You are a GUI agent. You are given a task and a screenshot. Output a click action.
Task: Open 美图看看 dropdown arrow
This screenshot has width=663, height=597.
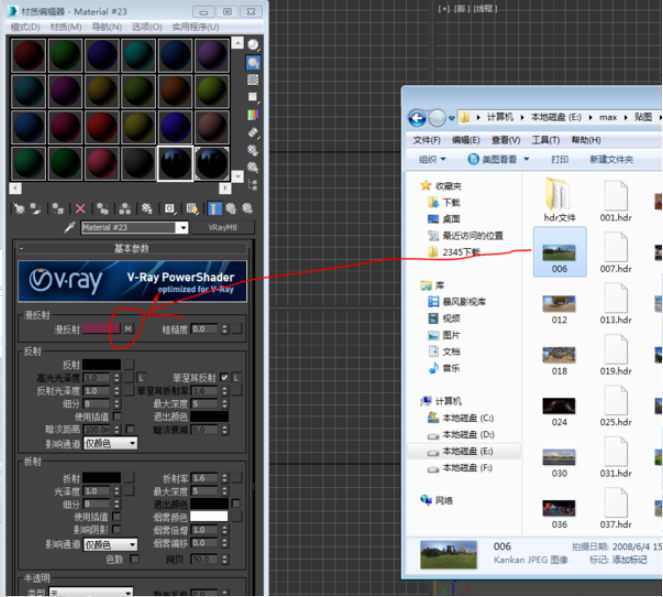526,159
